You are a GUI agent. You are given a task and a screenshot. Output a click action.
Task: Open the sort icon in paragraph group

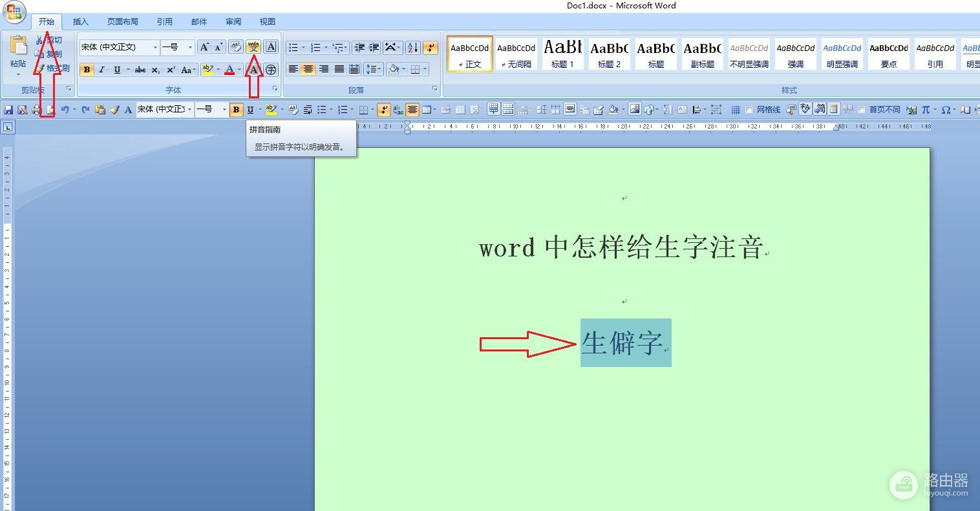pos(412,48)
